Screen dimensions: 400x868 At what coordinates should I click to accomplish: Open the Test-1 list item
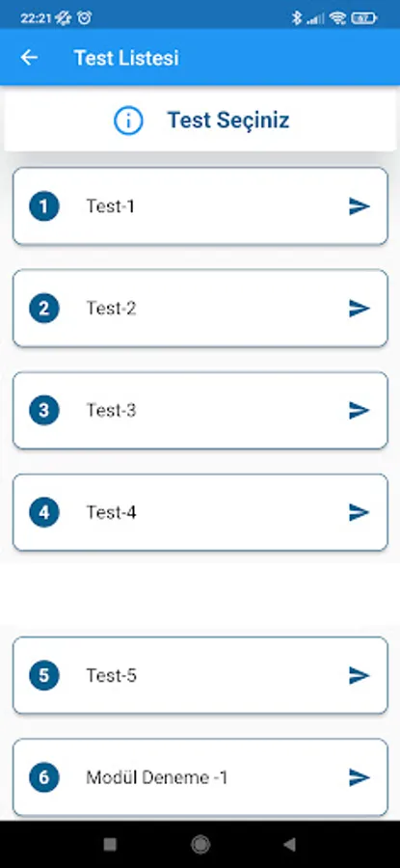(200, 206)
